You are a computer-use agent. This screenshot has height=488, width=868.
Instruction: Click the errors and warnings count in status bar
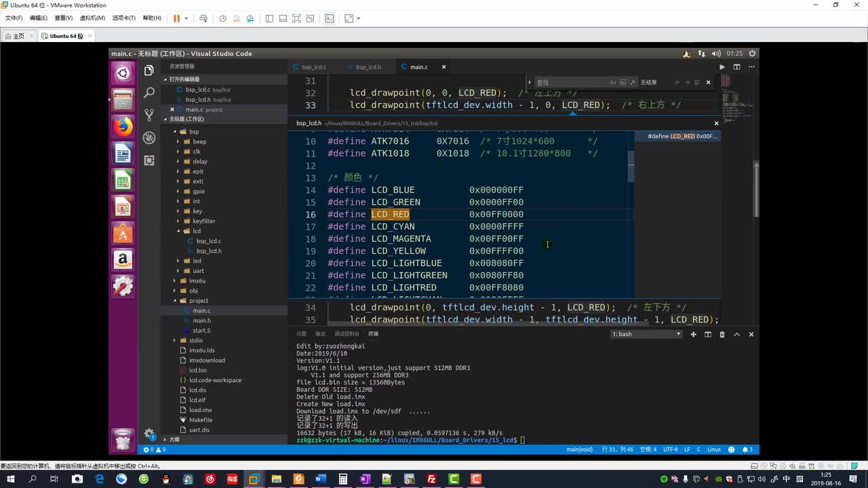click(x=155, y=449)
